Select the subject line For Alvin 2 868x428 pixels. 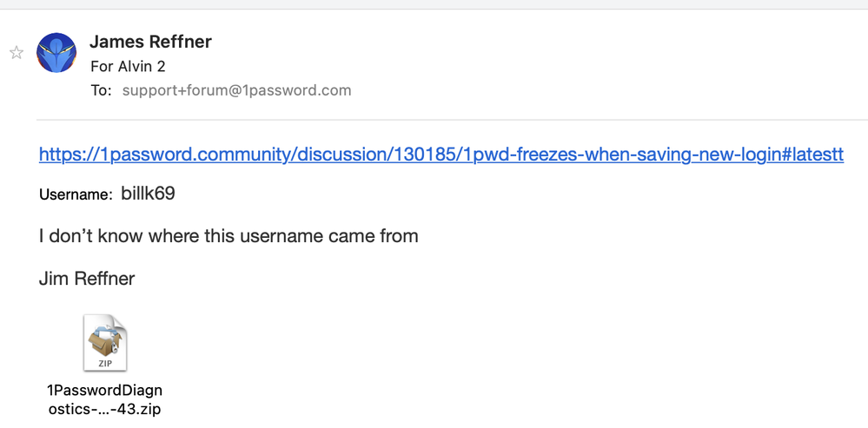(x=128, y=66)
